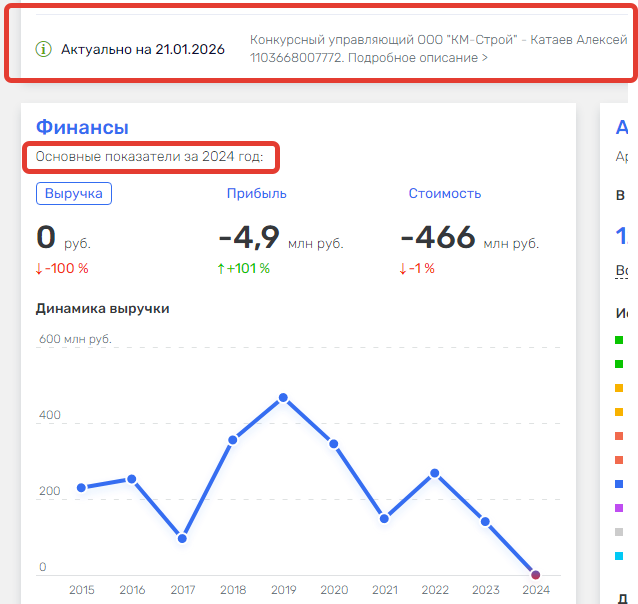Click the gray legend square in the right panel
This screenshot has width=638, height=604.
click(x=620, y=532)
